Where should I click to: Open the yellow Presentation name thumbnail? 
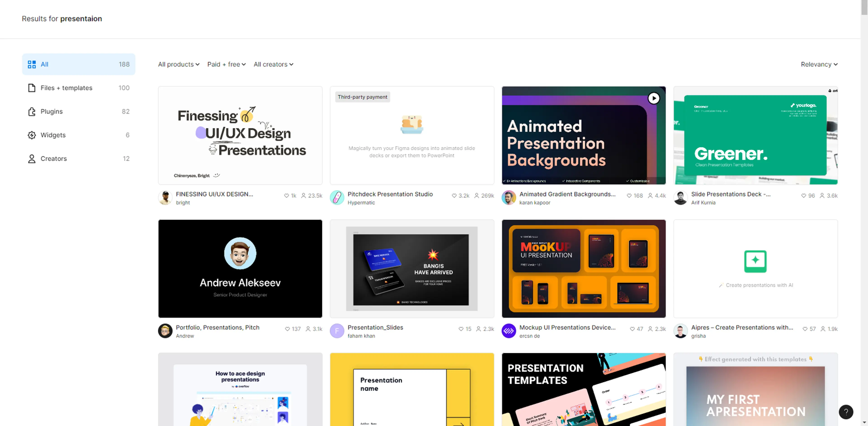[x=412, y=389]
